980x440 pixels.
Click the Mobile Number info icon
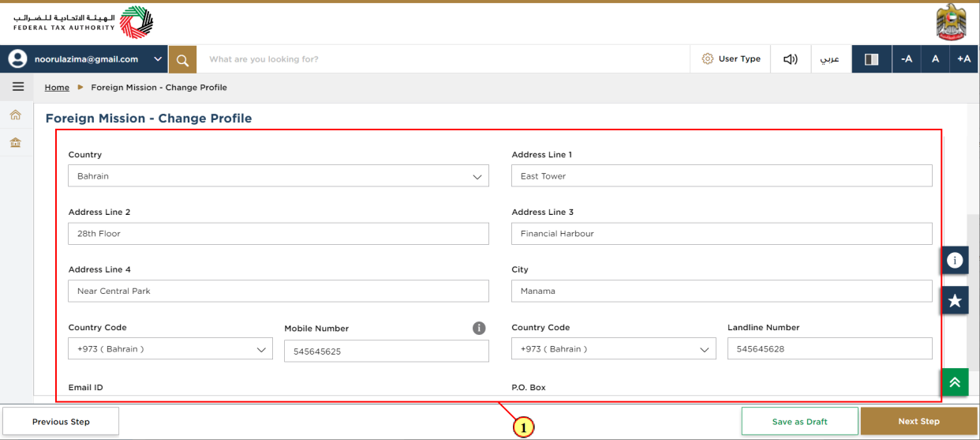(x=479, y=328)
